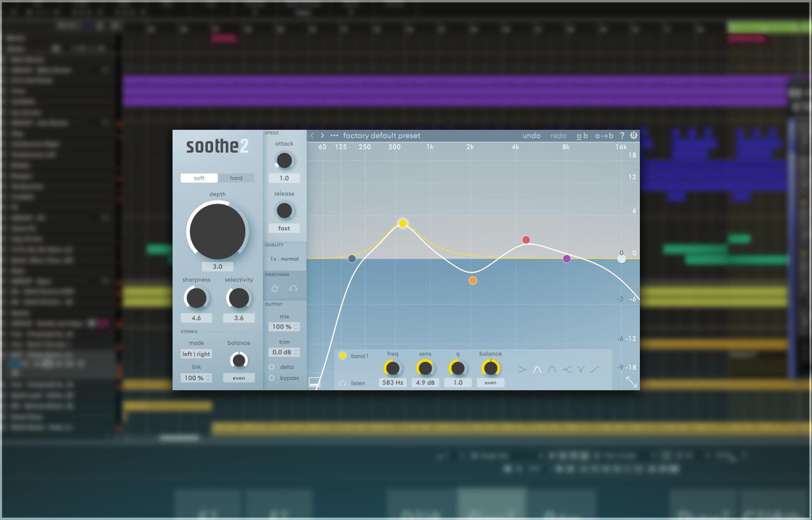Click the band balance knob

point(491,368)
